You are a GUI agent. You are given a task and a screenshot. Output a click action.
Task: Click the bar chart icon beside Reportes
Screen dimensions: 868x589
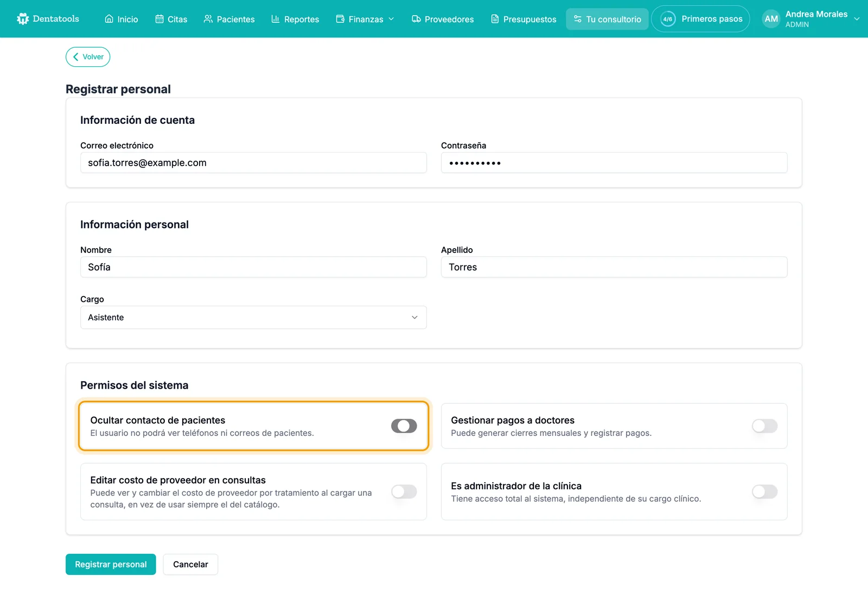coord(276,19)
